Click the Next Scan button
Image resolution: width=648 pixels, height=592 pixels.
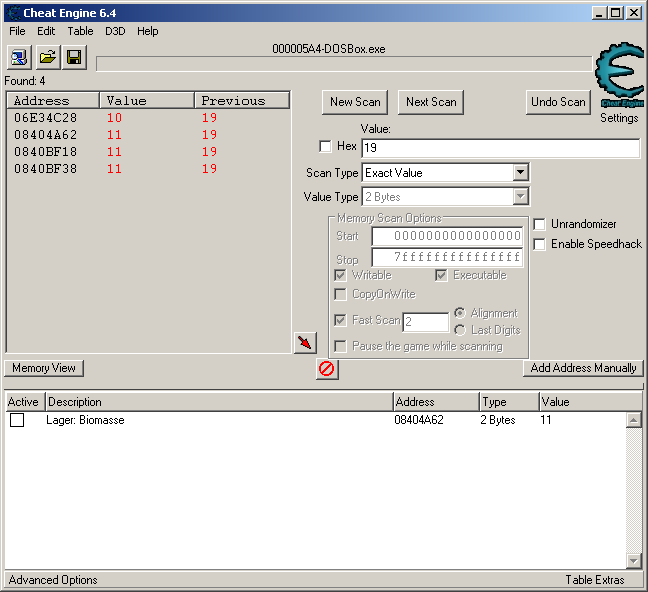[431, 102]
